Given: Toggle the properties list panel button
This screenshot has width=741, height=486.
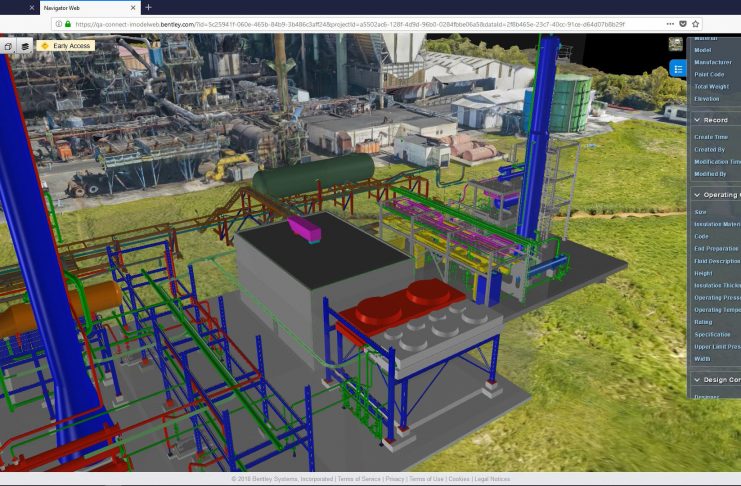Looking at the screenshot, I should [x=678, y=69].
